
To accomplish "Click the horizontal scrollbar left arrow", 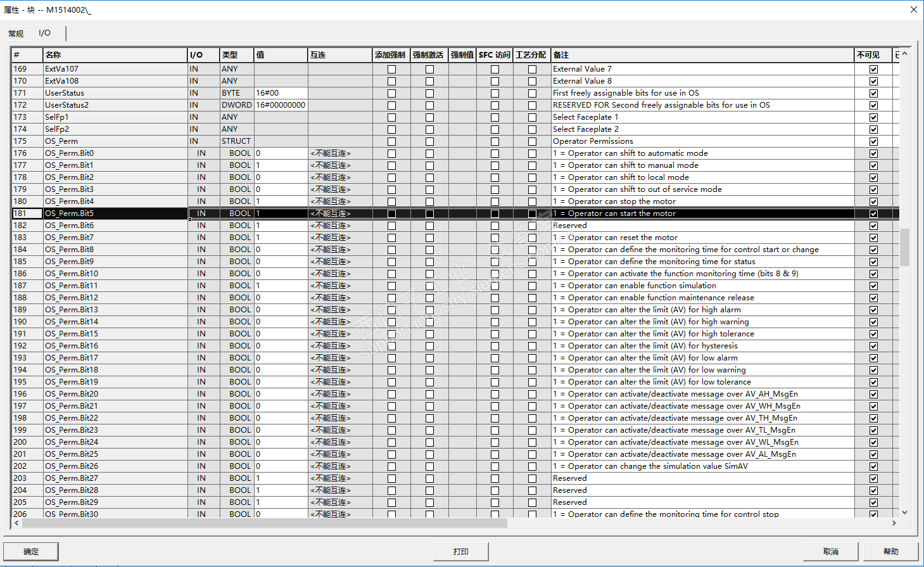I will [x=16, y=523].
